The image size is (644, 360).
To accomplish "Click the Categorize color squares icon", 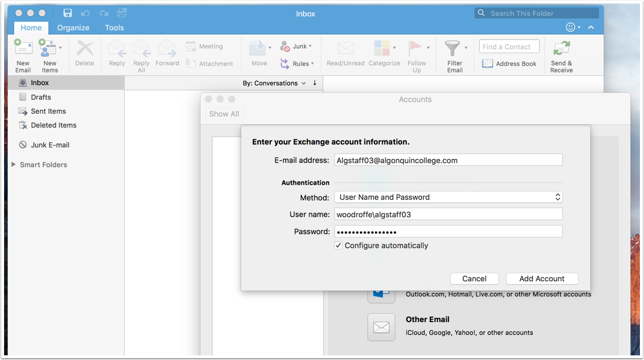I will point(381,48).
